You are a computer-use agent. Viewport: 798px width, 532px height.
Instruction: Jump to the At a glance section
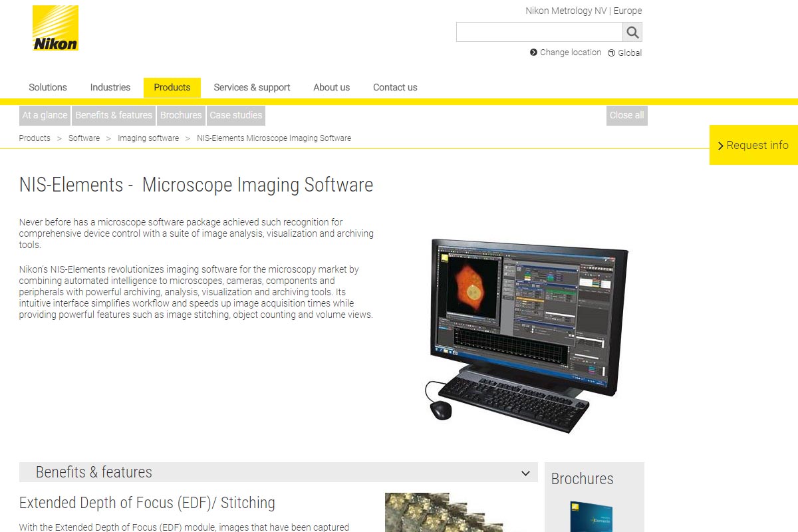click(45, 115)
